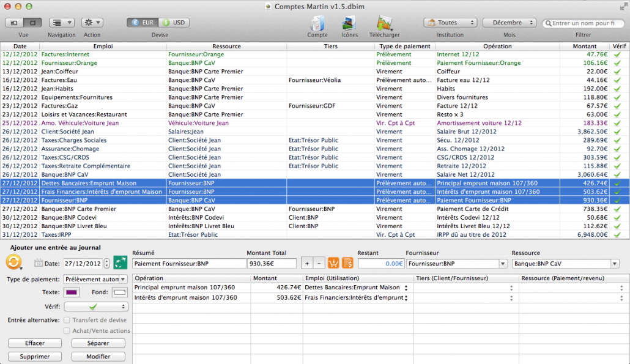Image resolution: width=630 pixels, height=364 pixels.
Task: Select the Amortissement voiture 12/12 row
Action: 315,123
